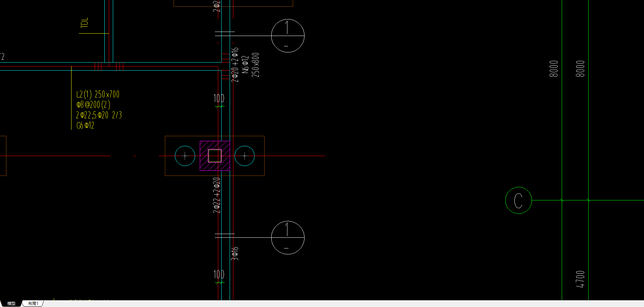The height and width of the screenshot is (307, 644).
Task: Select section marker 1 circle beside 250x800
Action: (288, 36)
